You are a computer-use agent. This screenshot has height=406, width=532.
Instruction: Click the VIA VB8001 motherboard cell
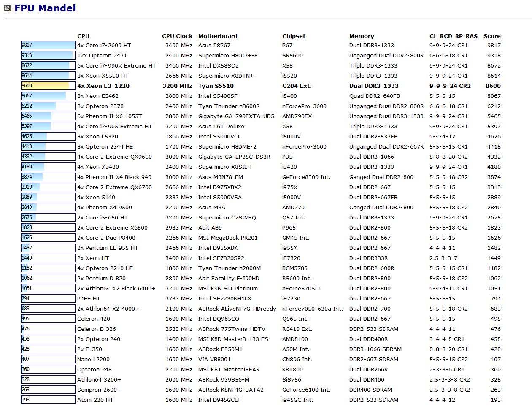tap(214, 360)
